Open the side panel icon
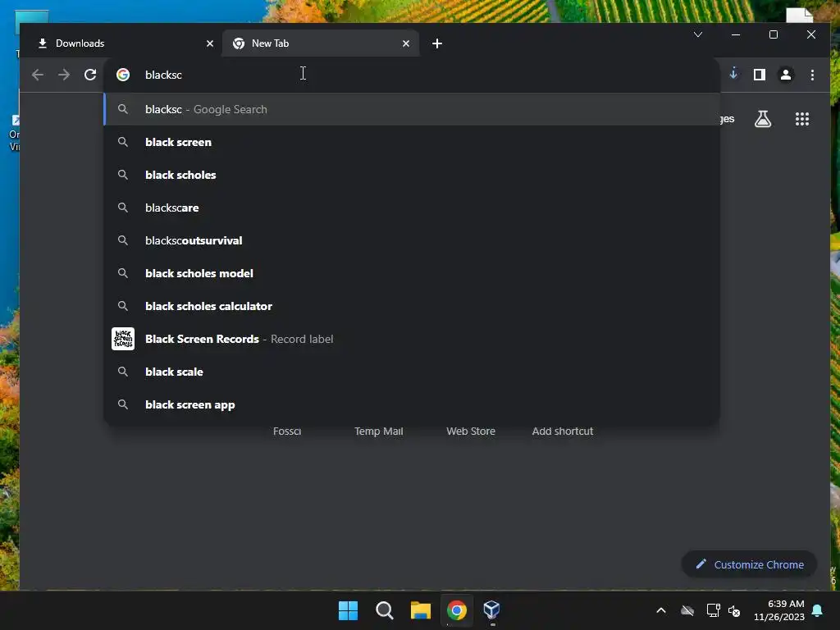Viewport: 840px width, 630px height. (759, 75)
